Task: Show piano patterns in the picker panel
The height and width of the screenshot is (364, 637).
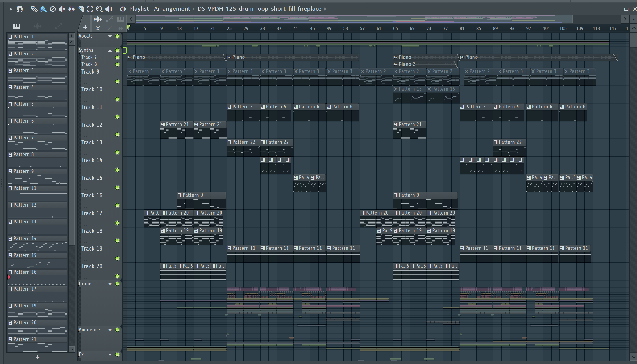Action: coord(17,26)
